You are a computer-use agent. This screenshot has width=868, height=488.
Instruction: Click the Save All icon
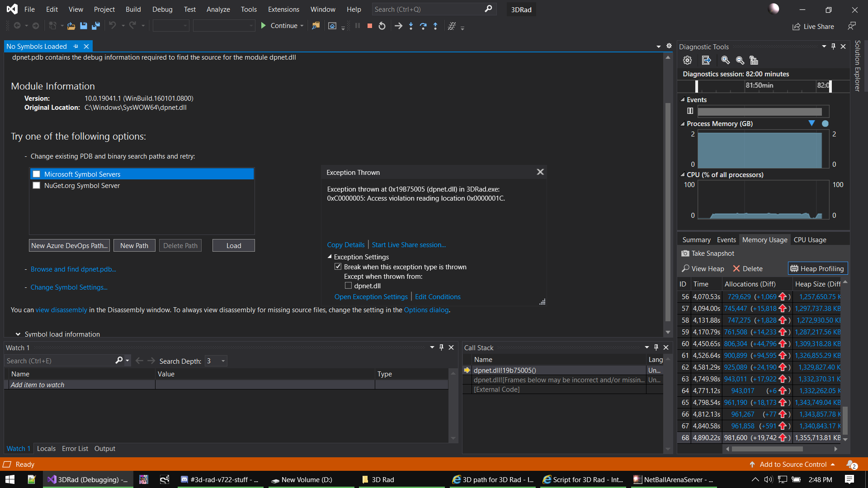pyautogui.click(x=96, y=26)
